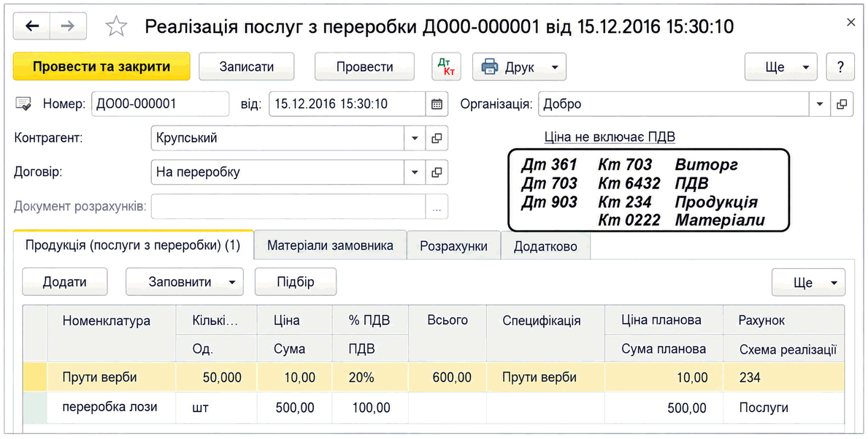This screenshot has width=868, height=439.
Task: Click the Записати button
Action: coord(246,67)
